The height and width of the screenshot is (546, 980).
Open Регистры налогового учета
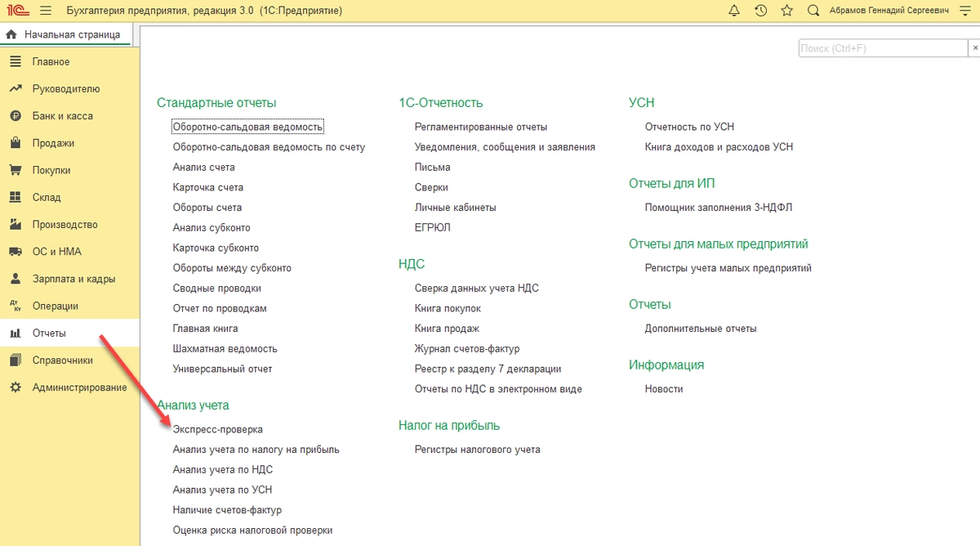point(477,450)
